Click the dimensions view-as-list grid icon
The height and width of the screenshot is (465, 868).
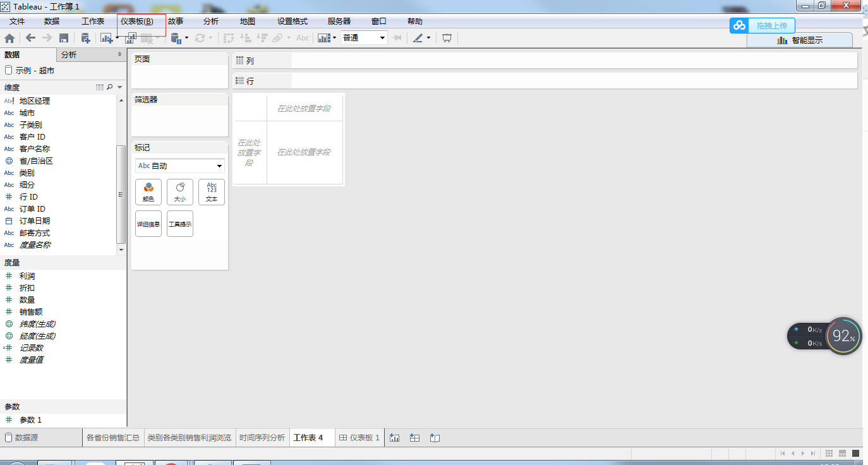[99, 87]
